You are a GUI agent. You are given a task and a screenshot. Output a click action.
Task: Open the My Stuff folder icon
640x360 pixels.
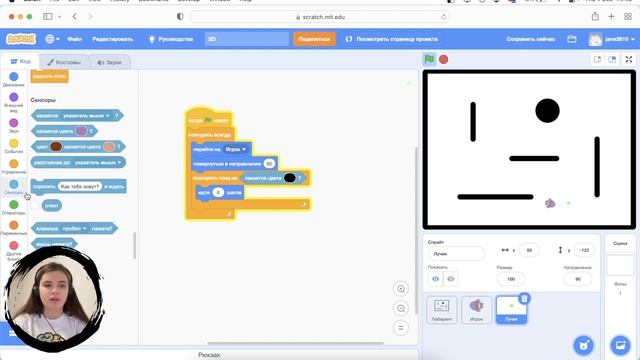point(572,39)
